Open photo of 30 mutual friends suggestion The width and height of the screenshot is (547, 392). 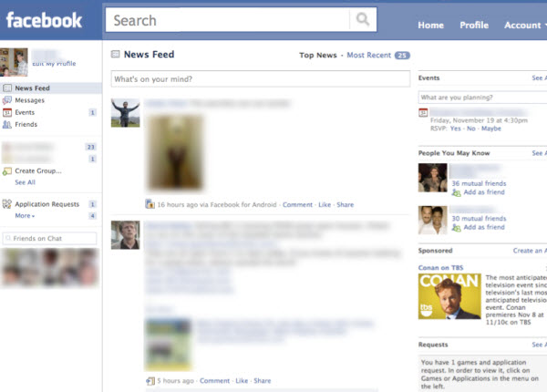click(432, 220)
